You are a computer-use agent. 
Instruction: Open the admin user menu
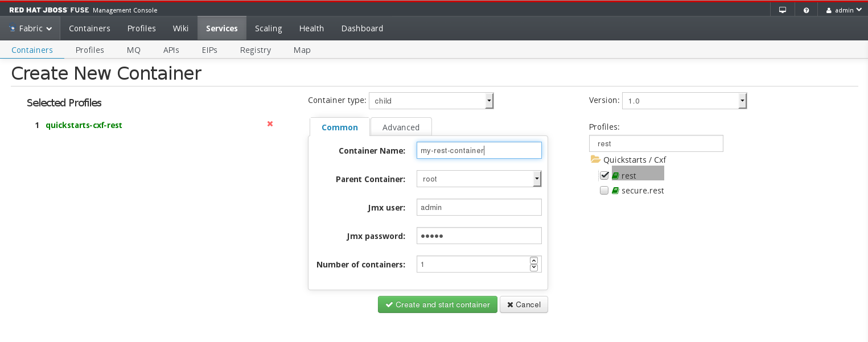(843, 10)
